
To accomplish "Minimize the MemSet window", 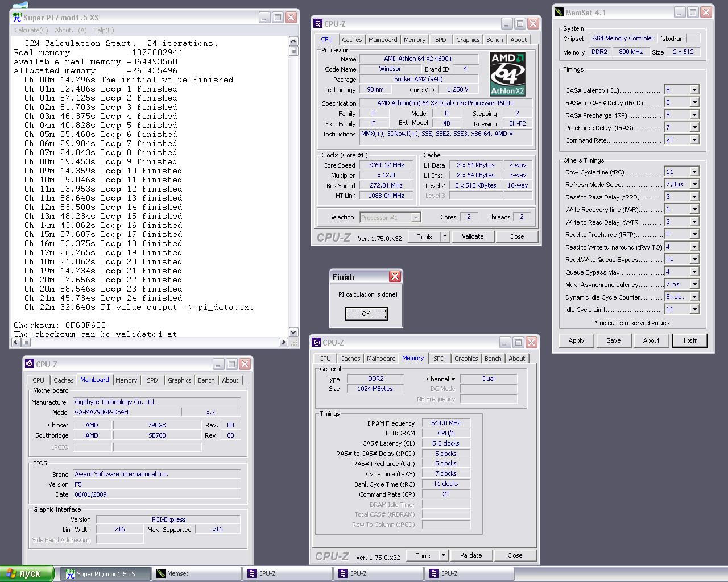I will (680, 12).
